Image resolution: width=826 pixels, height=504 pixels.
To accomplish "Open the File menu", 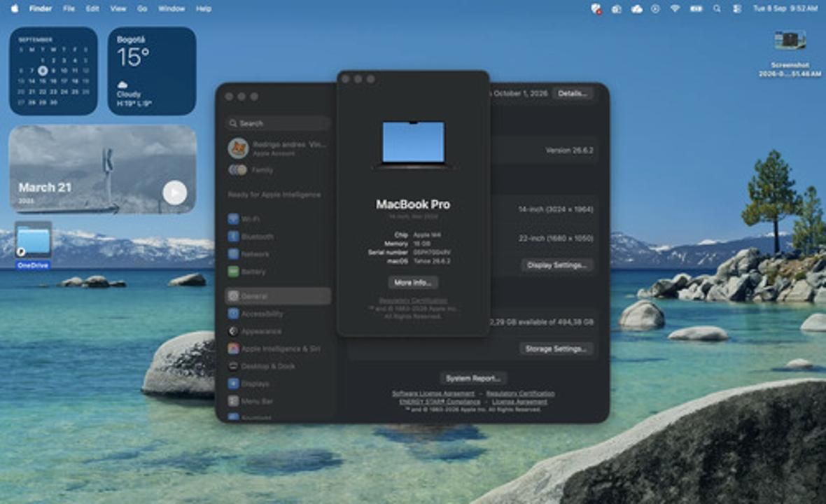I will [x=69, y=8].
